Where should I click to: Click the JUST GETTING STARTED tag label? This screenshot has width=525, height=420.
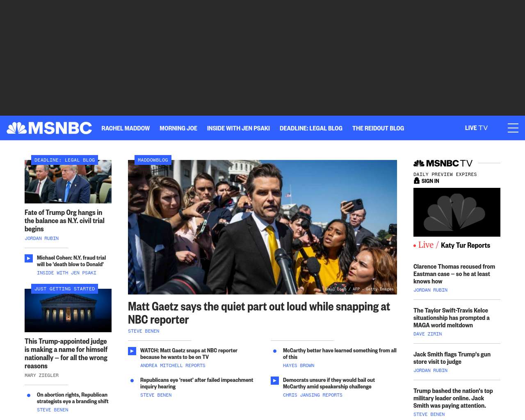[64, 289]
